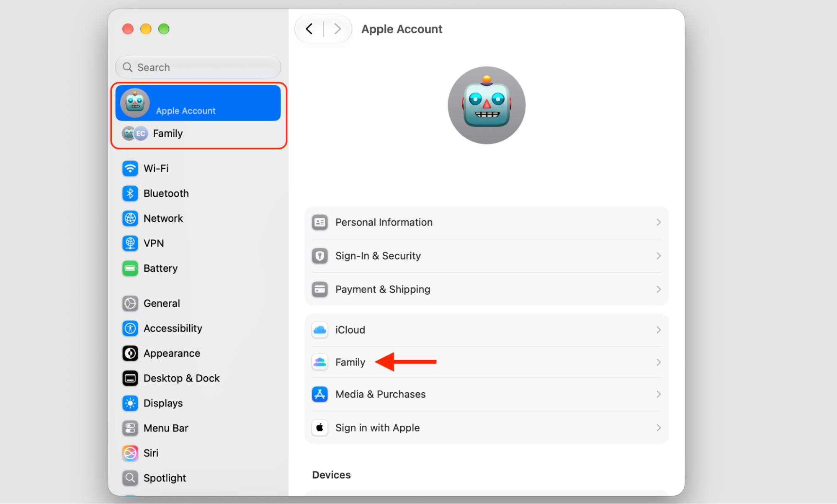The height and width of the screenshot is (504, 837).
Task: Close the System Settings window
Action: pos(128,29)
